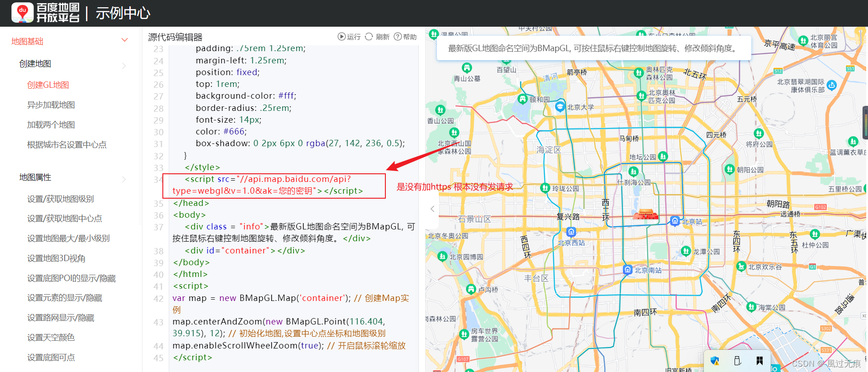868x372 pixels.
Task: Click the code line with div id="container"
Action: 245,251
